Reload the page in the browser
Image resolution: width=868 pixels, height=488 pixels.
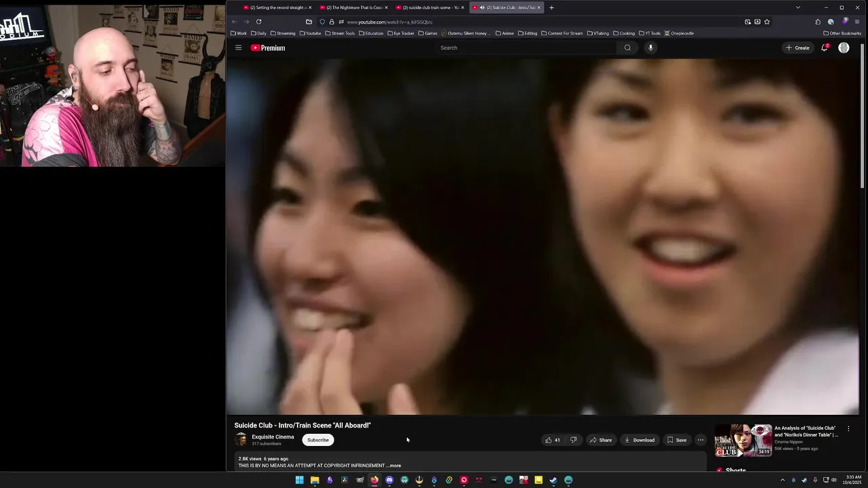[258, 22]
